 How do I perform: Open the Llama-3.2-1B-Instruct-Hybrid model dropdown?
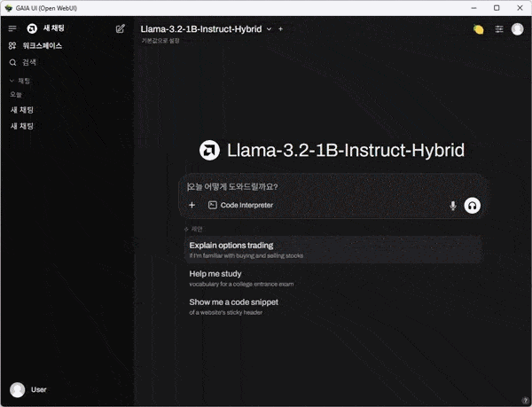(x=206, y=29)
